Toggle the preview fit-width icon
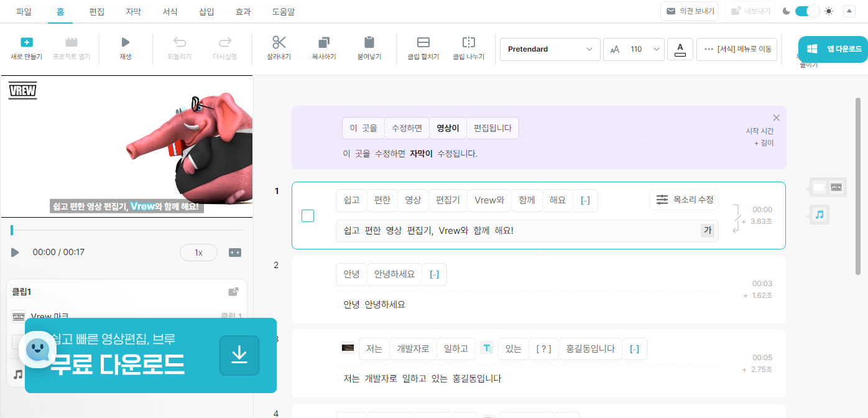Viewport: 868px width, 418px height. [x=235, y=253]
